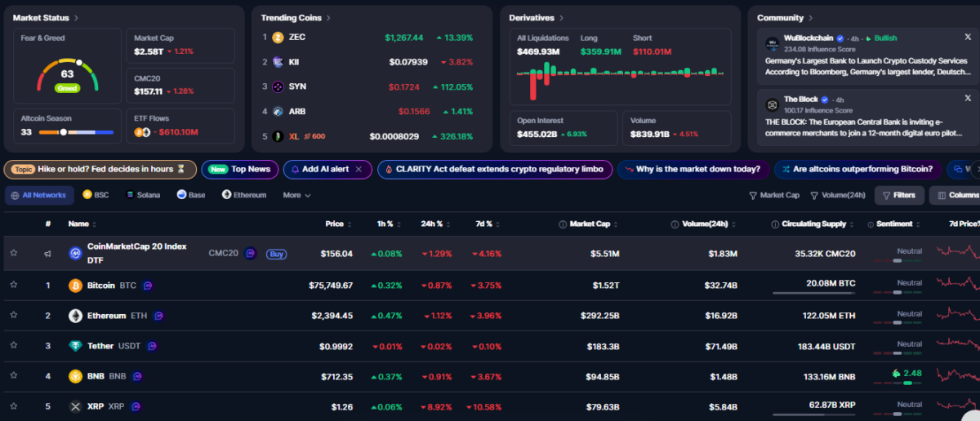The image size is (980, 421).
Task: Click the ARB coin icon in Trending
Action: point(278,112)
